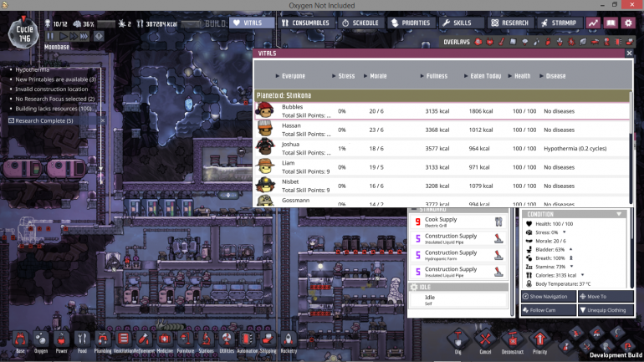
Task: Select the Dig tool
Action: [x=457, y=340]
